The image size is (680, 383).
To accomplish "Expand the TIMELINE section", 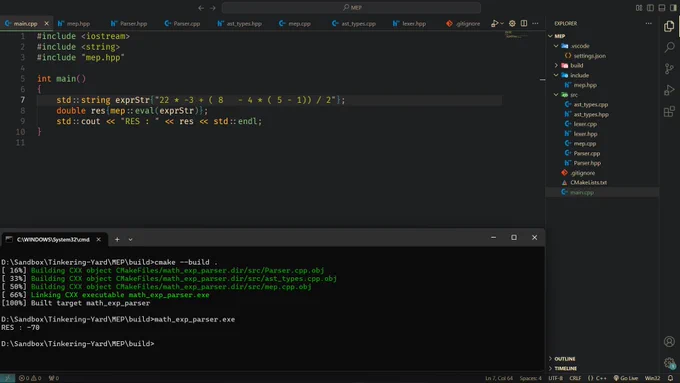I will 566,368.
